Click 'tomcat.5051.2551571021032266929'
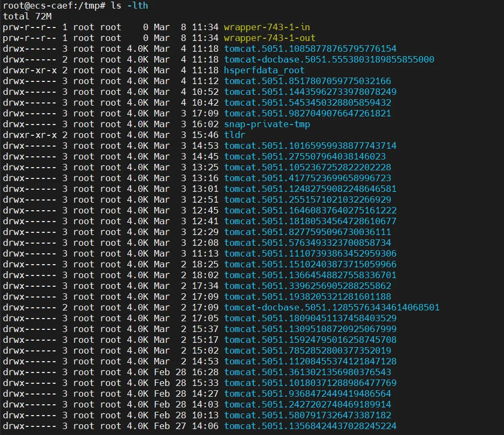The image size is (504, 435). (308, 199)
